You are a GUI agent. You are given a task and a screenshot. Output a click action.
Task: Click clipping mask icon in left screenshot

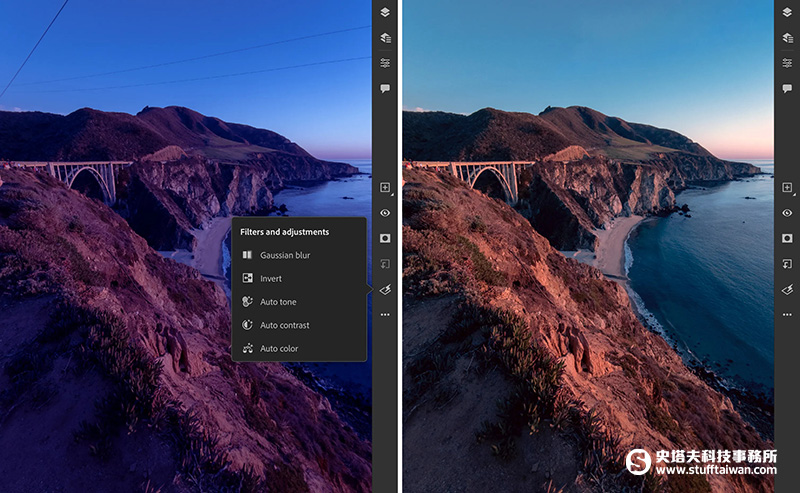click(385, 264)
